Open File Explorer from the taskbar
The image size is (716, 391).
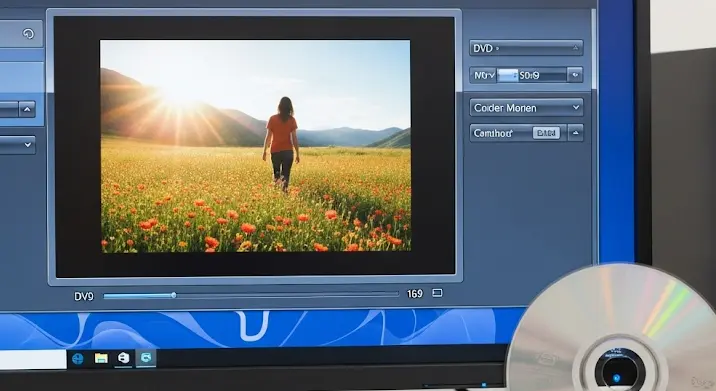click(101, 359)
